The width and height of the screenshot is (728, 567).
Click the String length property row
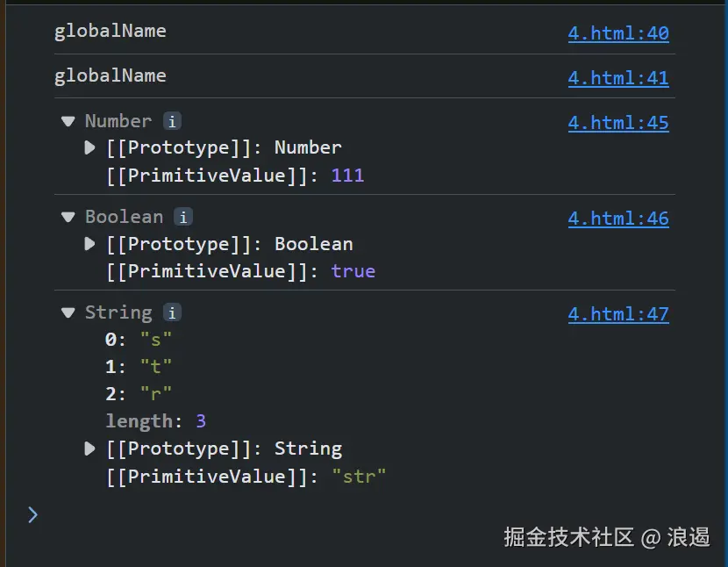(x=155, y=421)
